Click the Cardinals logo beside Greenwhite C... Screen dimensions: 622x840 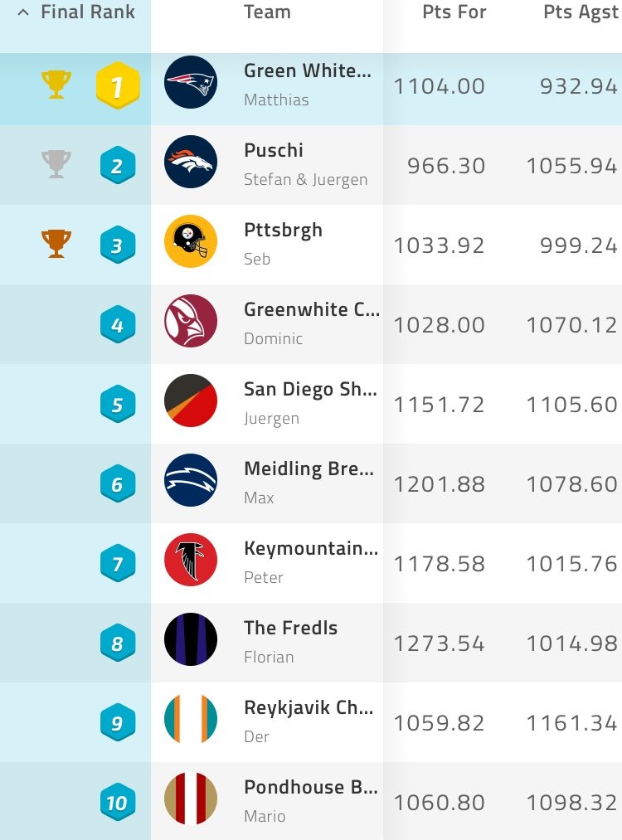tap(191, 321)
